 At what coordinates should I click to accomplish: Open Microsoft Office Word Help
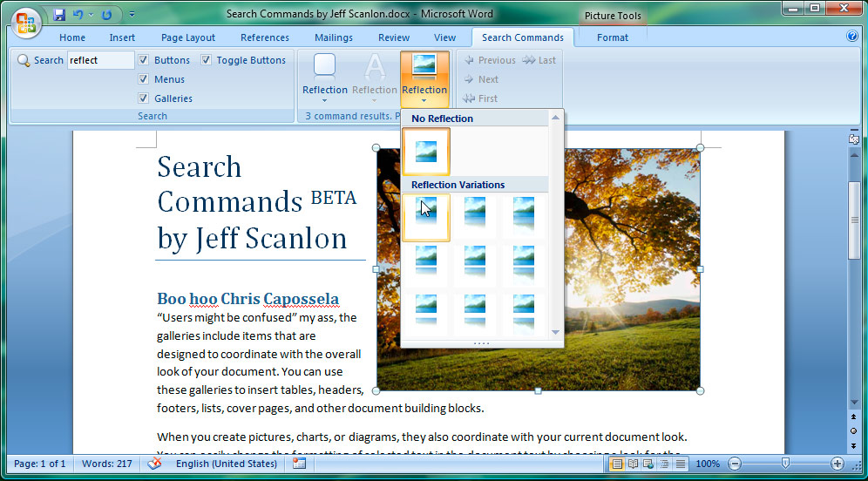pyautogui.click(x=852, y=36)
